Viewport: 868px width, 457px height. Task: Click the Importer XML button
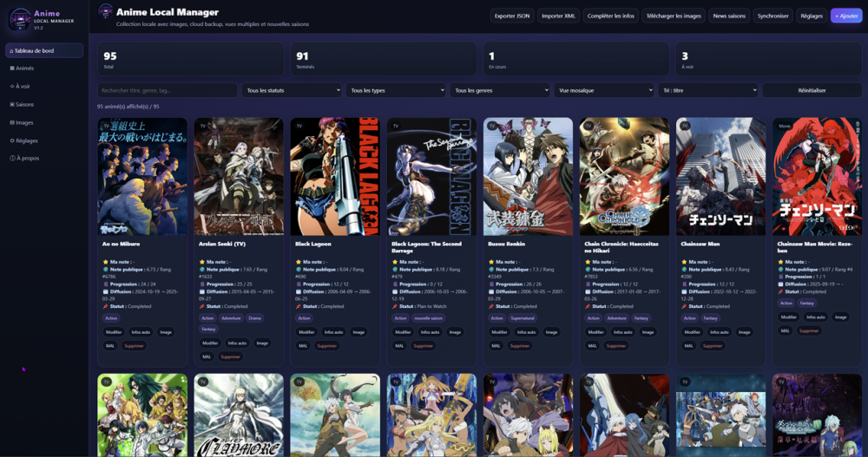[558, 16]
